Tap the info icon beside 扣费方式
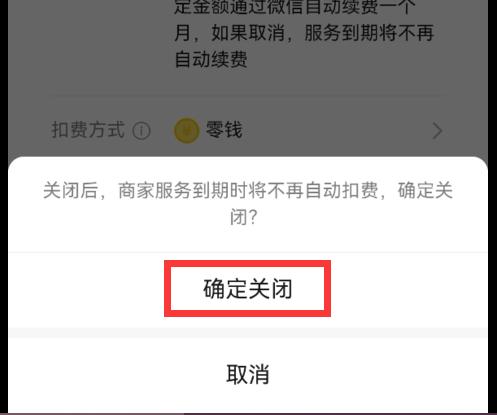The height and width of the screenshot is (415, 497). click(x=141, y=131)
